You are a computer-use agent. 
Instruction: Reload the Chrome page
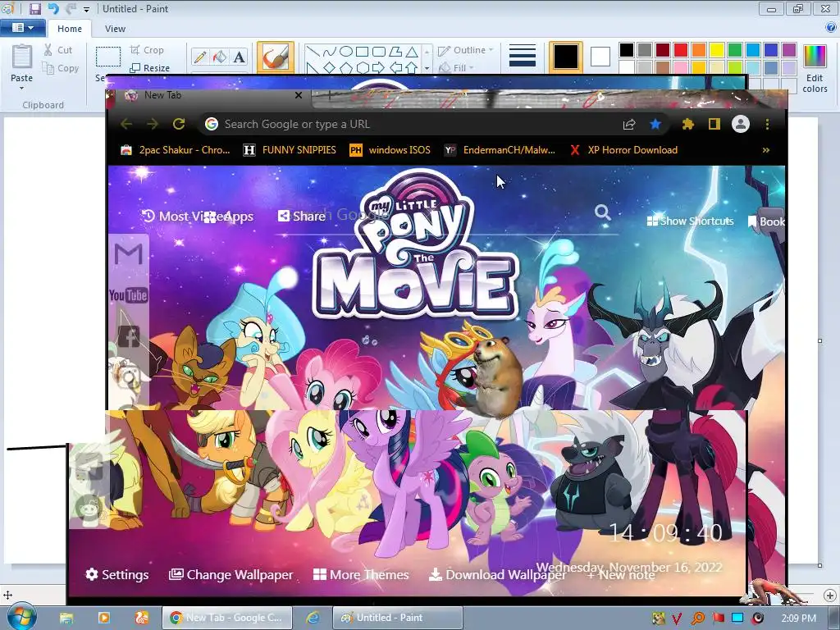[178, 125]
